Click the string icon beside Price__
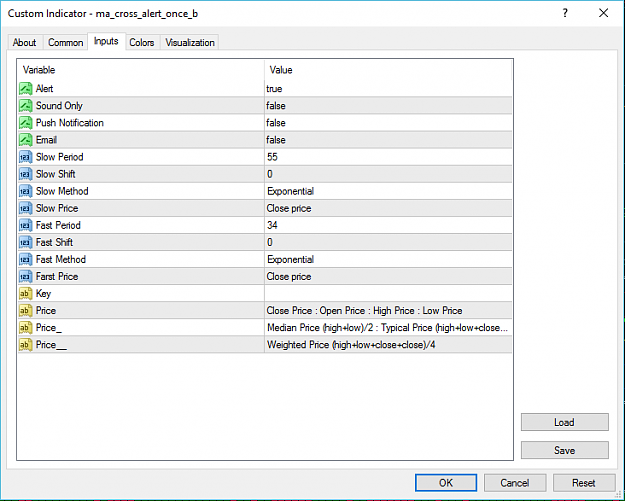625x501 pixels. coord(26,345)
